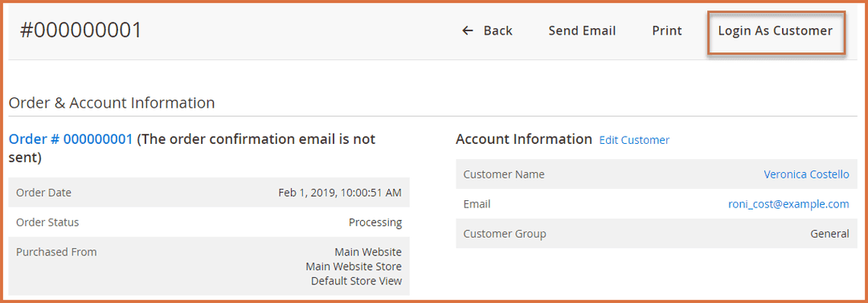The width and height of the screenshot is (868, 303).
Task: Click the Print button
Action: (x=667, y=31)
